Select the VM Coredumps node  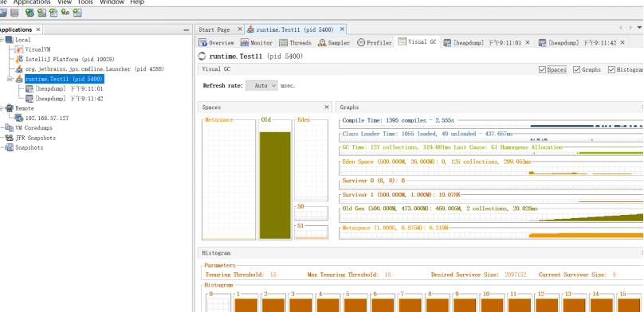(x=34, y=128)
